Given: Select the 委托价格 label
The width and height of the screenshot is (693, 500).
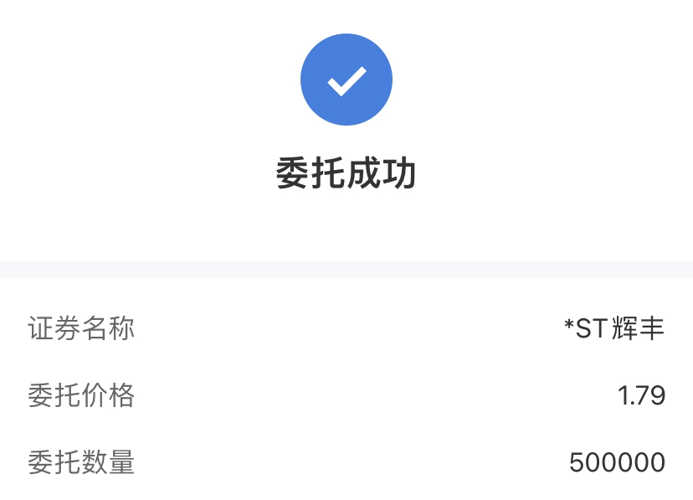Looking at the screenshot, I should (x=81, y=395).
